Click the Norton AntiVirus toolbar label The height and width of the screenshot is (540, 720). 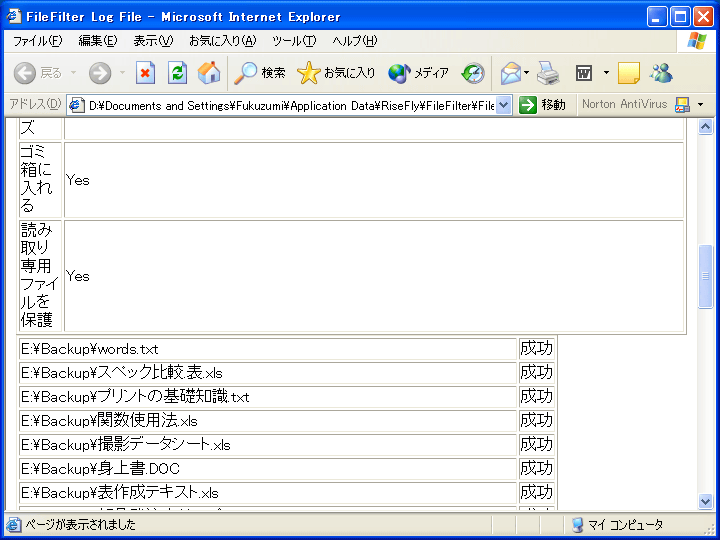[x=624, y=104]
